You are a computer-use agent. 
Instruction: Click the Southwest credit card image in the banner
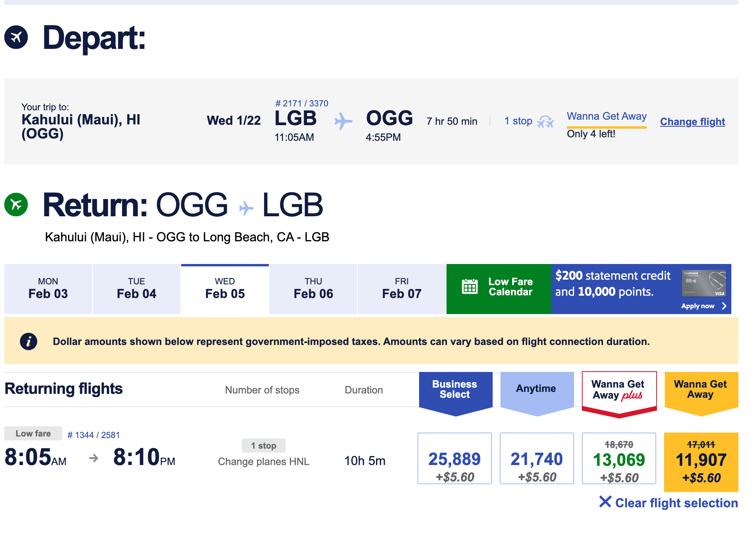pyautogui.click(x=704, y=284)
